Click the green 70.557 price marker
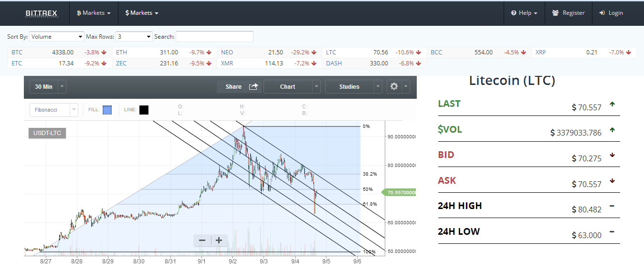The width and height of the screenshot is (644, 272). click(x=400, y=192)
